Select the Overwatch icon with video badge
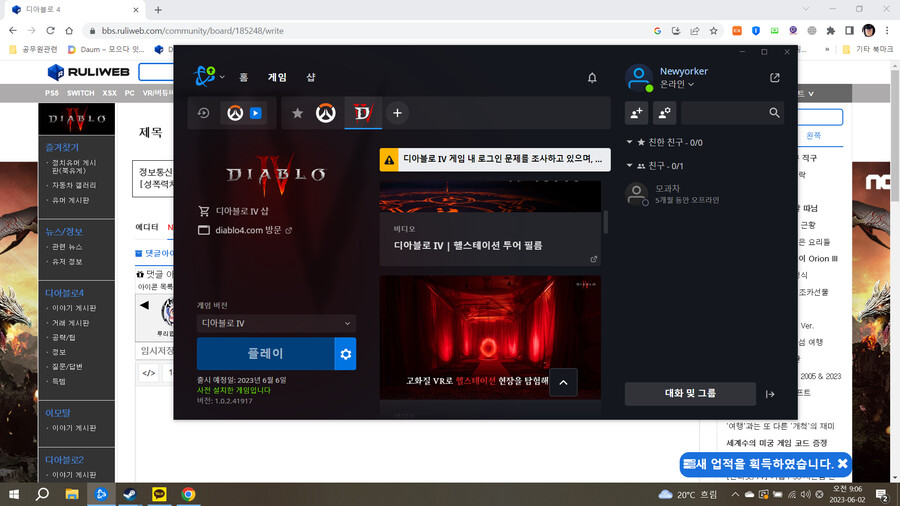Screen dimensions: 900x506 pos(245,113)
